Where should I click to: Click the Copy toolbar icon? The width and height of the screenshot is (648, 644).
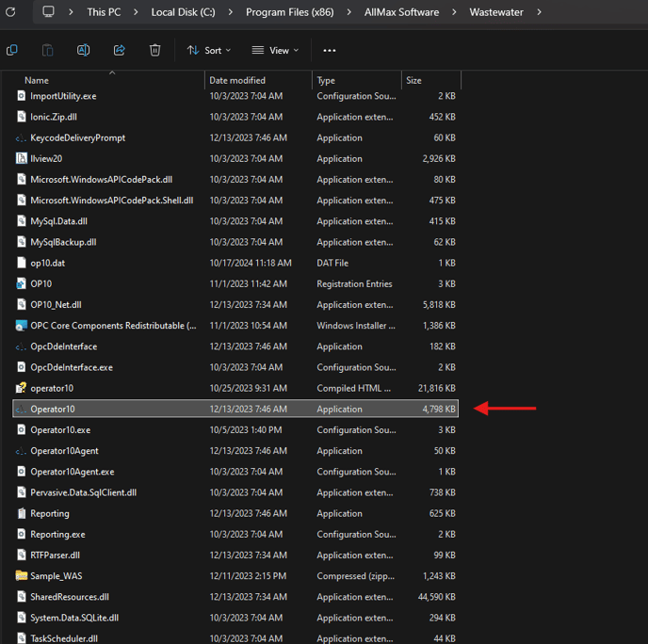point(12,50)
